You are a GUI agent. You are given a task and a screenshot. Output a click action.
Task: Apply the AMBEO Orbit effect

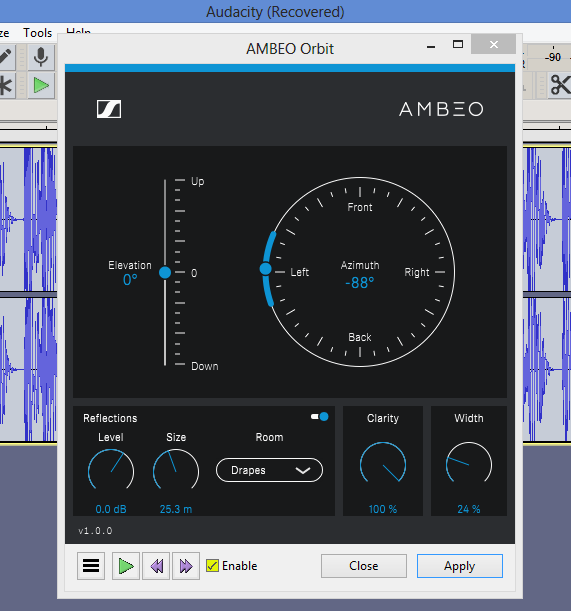tap(460, 566)
